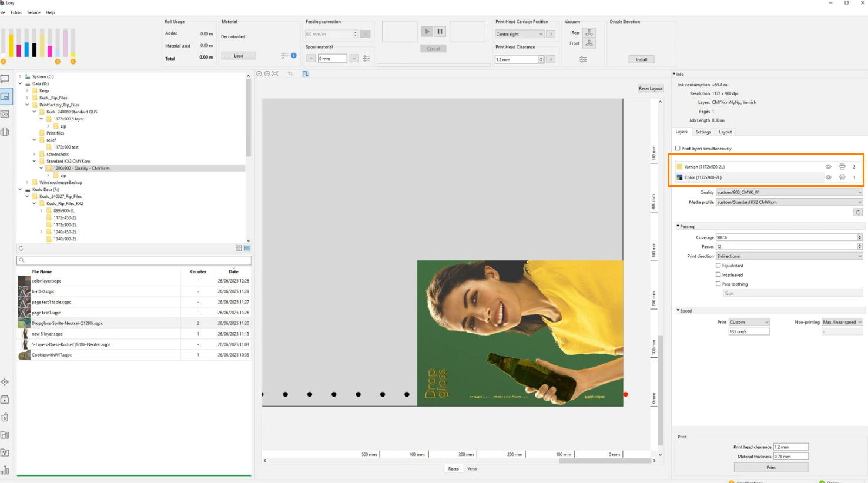This screenshot has height=483, width=868.
Task: Toggle visibility eye of Varnish layer
Action: pos(829,167)
